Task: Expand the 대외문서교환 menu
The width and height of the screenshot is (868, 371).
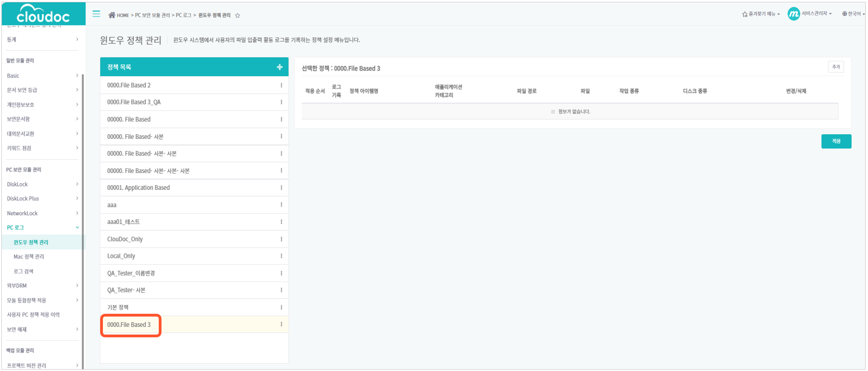Action: click(42, 134)
